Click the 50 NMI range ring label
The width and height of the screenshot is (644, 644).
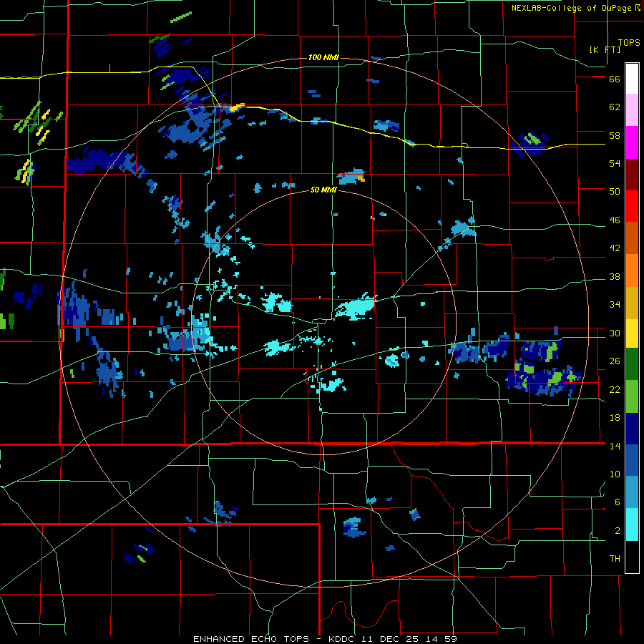click(323, 190)
